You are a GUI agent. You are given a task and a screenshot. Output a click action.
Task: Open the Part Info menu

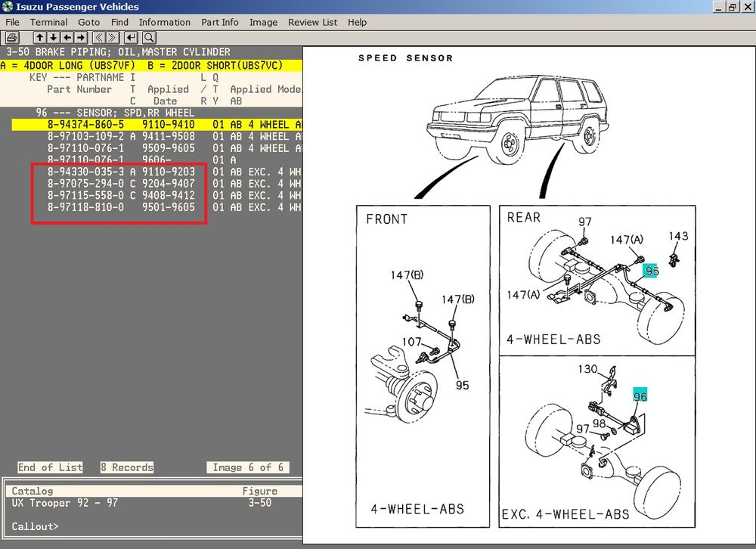pyautogui.click(x=220, y=22)
